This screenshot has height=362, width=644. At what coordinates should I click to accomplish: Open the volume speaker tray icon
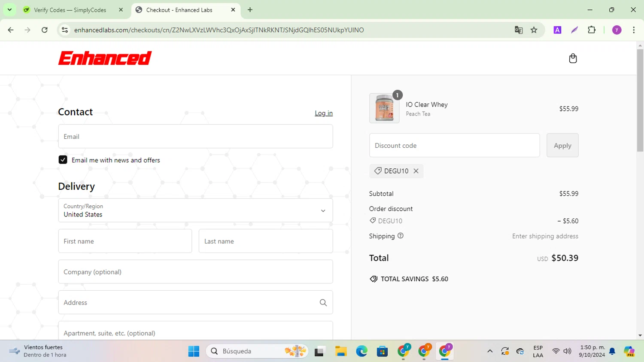567,351
